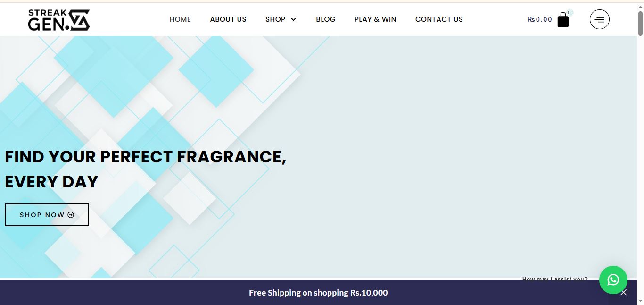
Task: Visit the CONTACT US link
Action: click(439, 19)
